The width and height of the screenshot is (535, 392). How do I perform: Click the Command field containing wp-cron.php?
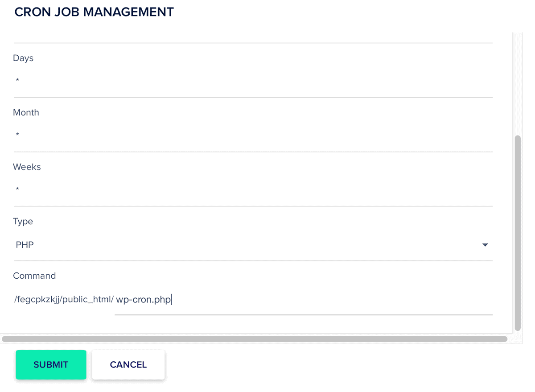click(304, 300)
